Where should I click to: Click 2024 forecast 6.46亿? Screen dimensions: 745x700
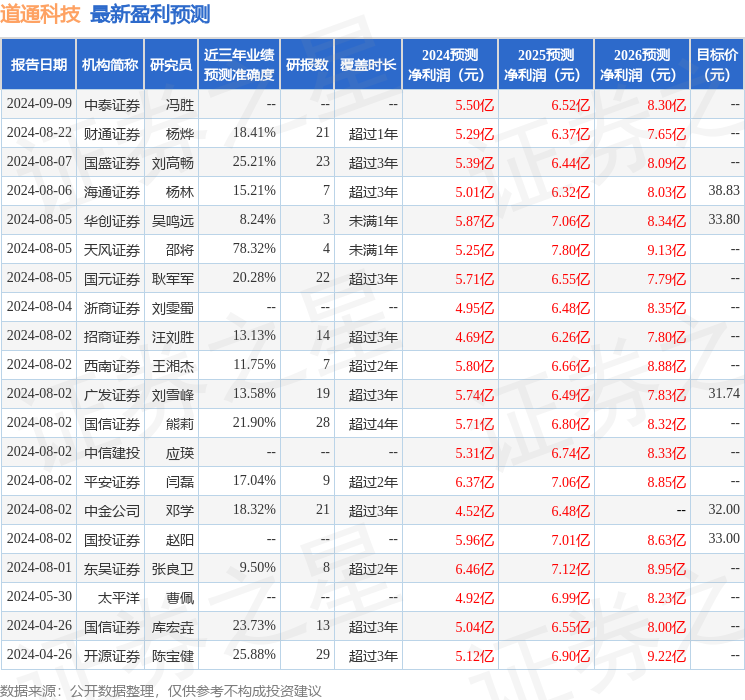475,569
